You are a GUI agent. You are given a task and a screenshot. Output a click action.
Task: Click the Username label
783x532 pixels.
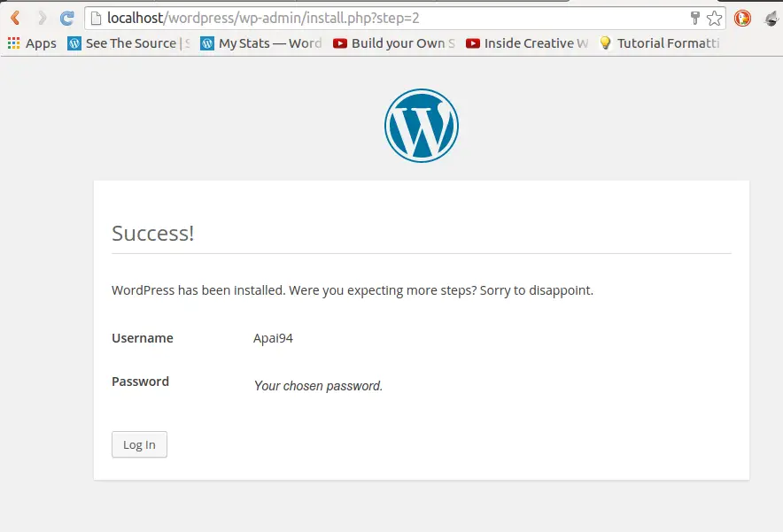(143, 338)
